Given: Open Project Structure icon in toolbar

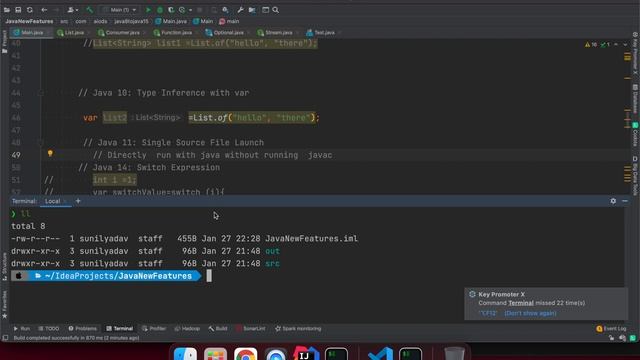Looking at the screenshot, I should point(252,10).
